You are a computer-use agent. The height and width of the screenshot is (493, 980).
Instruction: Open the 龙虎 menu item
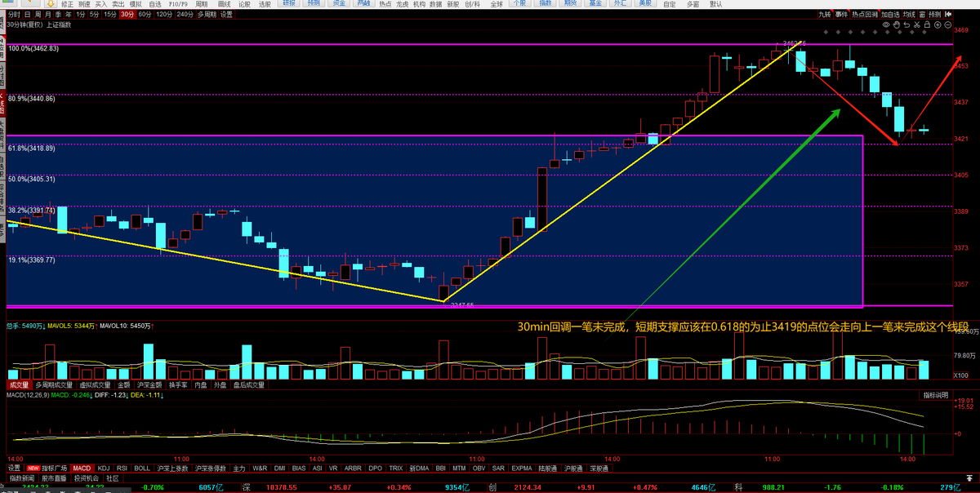tap(402, 4)
